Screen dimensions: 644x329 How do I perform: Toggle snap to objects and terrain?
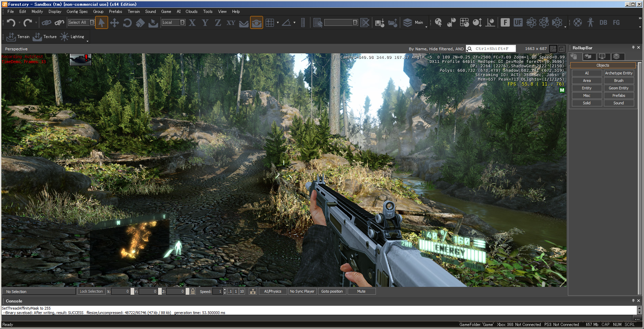(257, 23)
